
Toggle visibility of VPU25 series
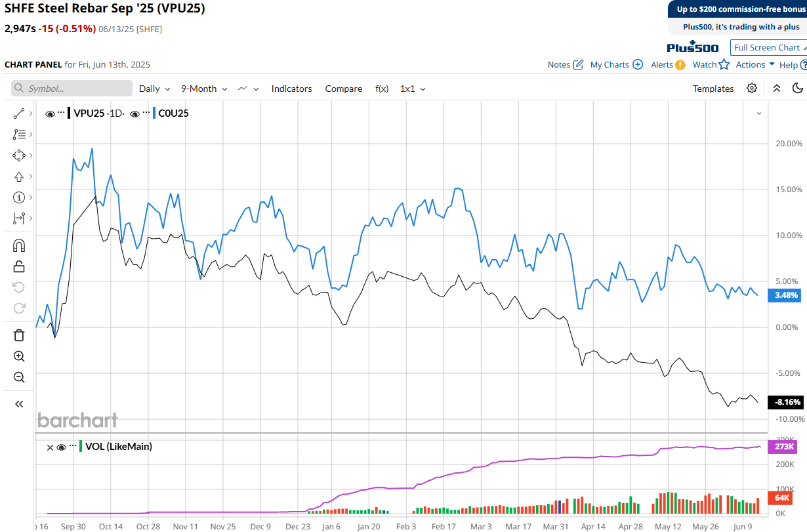click(50, 113)
